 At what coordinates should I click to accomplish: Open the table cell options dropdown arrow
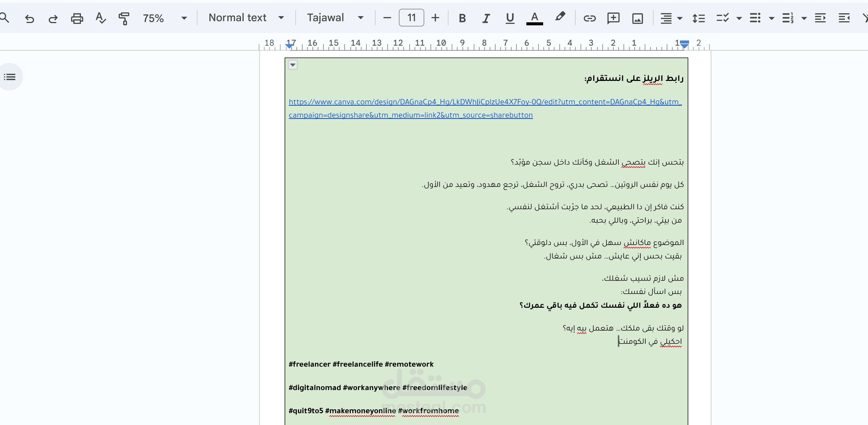pos(292,65)
